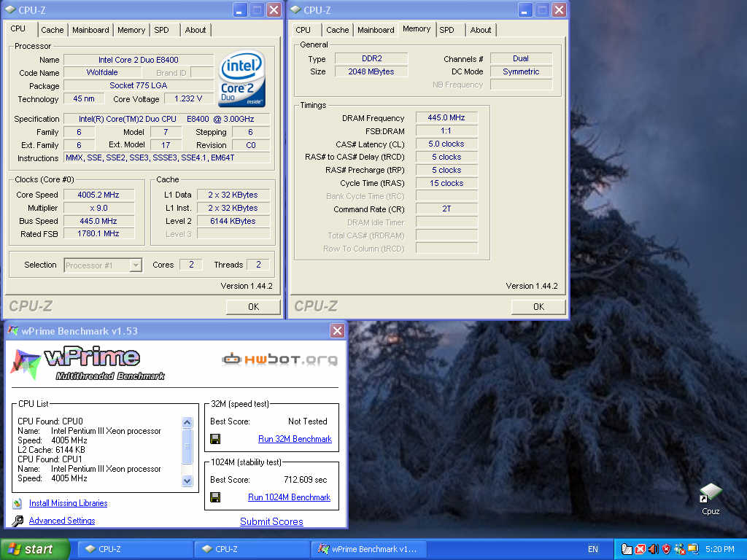Viewport: 747px width, 560px height.
Task: Click the wPrime title bar icon
Action: point(13,330)
